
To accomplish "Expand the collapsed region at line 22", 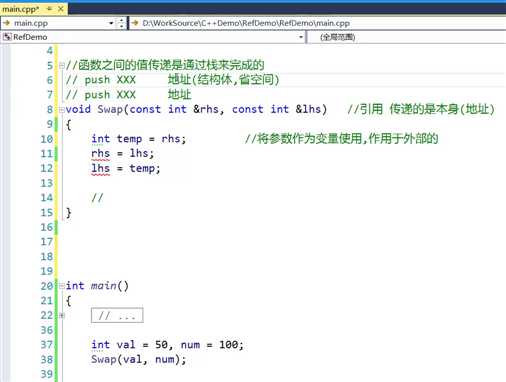I will 62,315.
